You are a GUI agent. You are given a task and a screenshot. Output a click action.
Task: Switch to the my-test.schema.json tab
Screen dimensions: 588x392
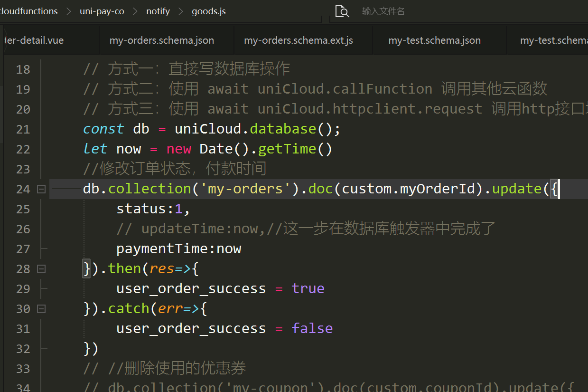434,40
